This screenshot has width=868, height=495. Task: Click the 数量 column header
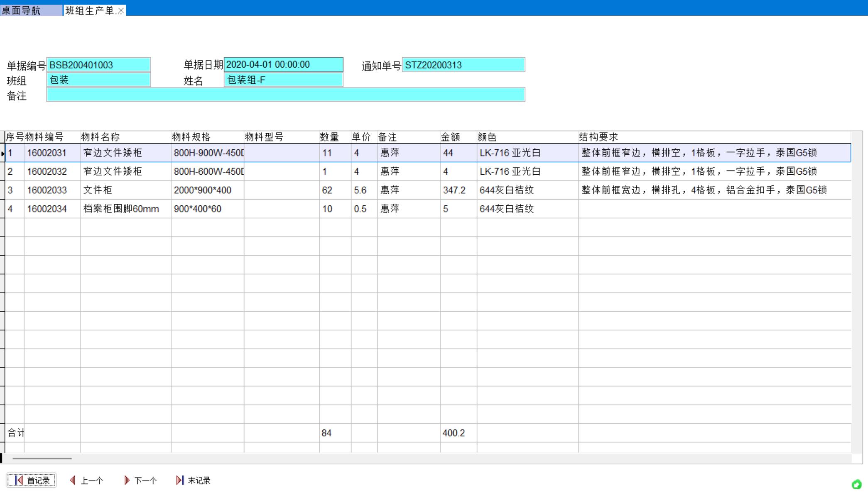point(329,137)
